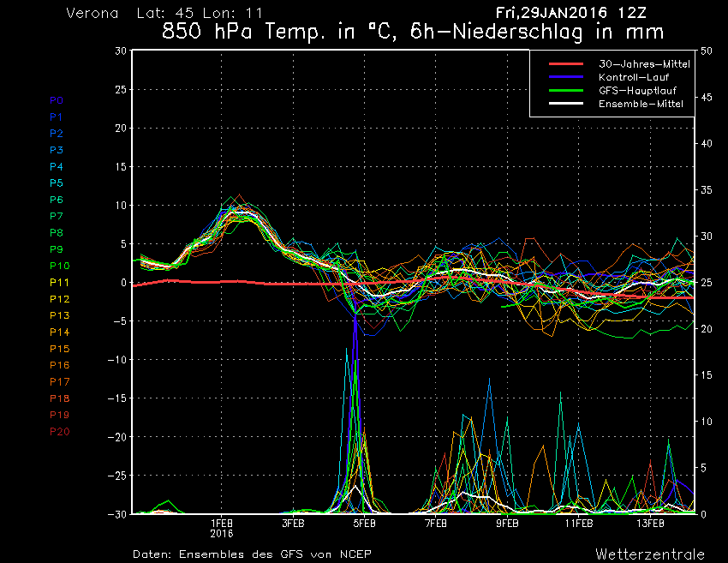The height and width of the screenshot is (563, 728).
Task: Click the -15 temperature axis label
Action: (117, 398)
